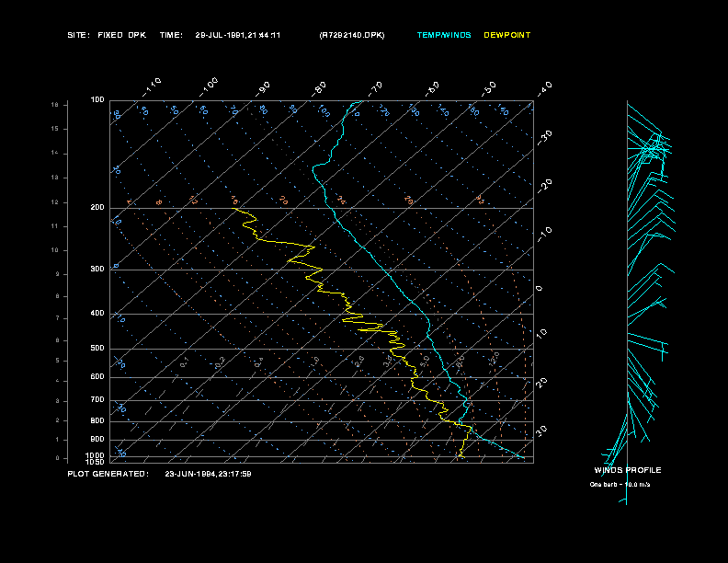Click the 100 pressure label on left axis
This screenshot has width=728, height=563.
(97, 100)
